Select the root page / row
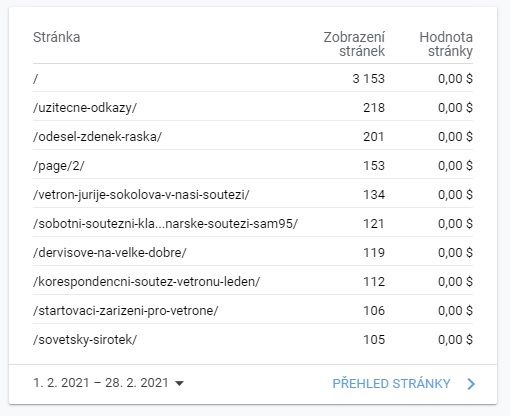 (x=253, y=78)
